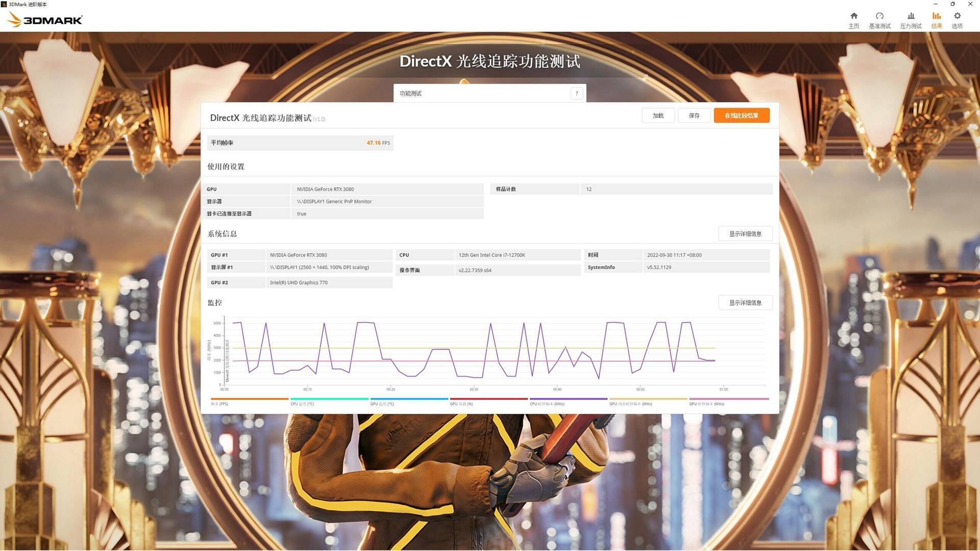Toggle CPU clock frequency legend
980x551 pixels.
point(568,402)
